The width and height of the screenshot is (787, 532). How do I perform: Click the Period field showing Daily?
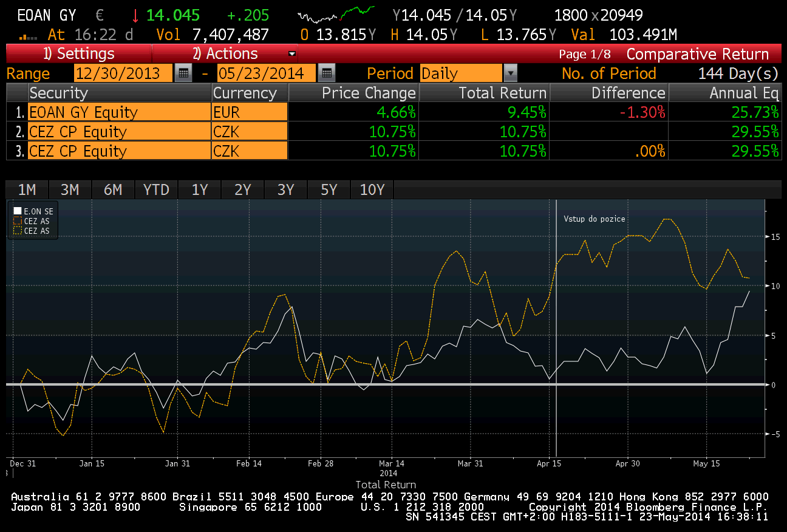click(x=461, y=73)
